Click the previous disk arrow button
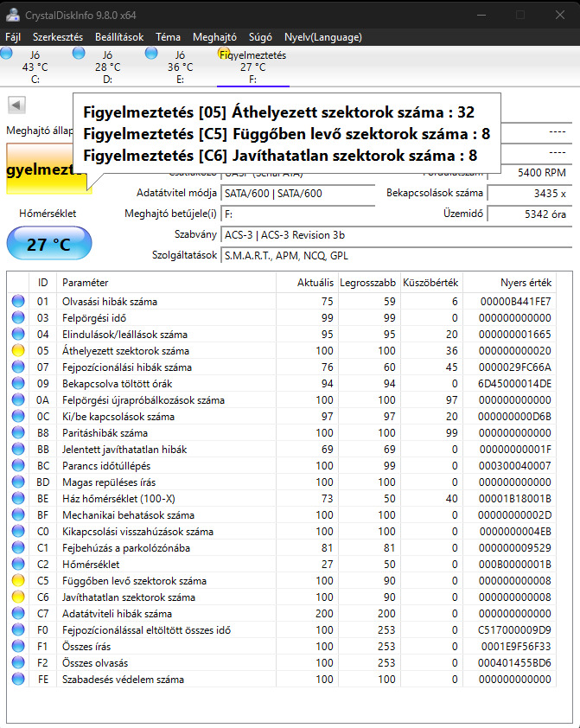The height and width of the screenshot is (728, 580). (x=16, y=105)
